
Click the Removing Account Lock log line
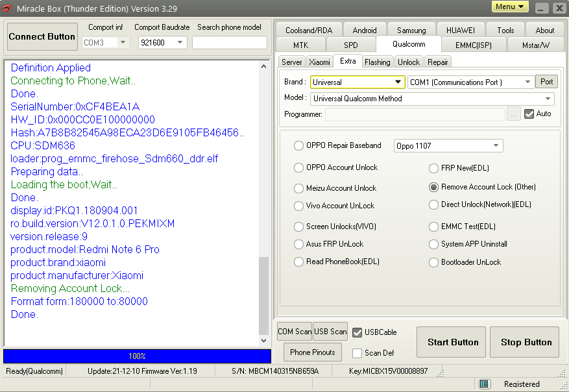click(x=71, y=289)
